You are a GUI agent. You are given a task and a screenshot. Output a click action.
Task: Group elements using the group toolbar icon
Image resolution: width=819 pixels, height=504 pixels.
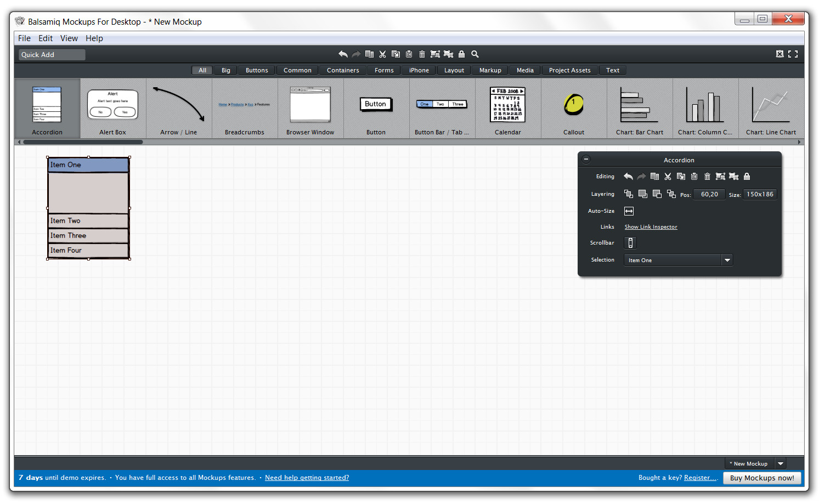click(x=435, y=54)
